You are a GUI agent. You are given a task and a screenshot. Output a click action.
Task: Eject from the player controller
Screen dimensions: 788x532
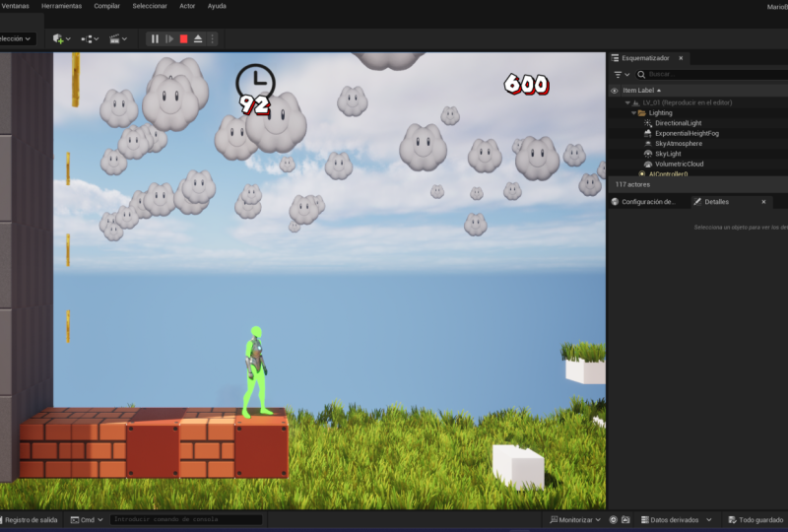198,38
